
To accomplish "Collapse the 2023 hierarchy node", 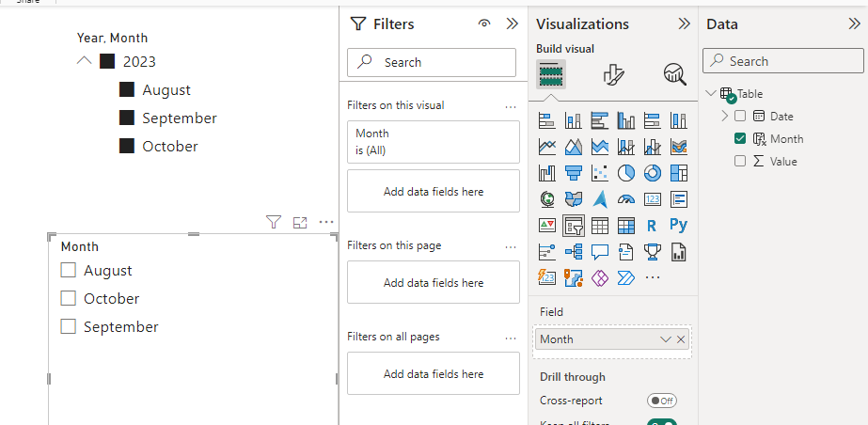I will point(84,61).
